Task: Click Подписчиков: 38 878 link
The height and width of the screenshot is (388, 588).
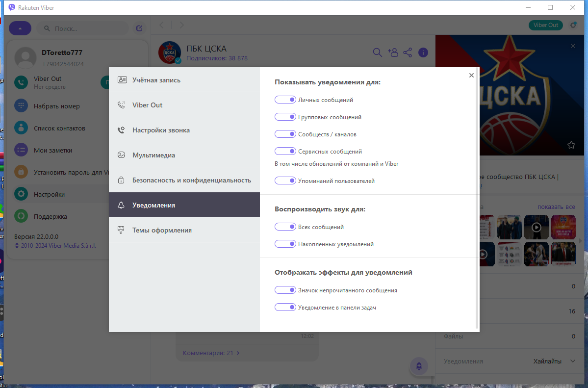Action: (217, 58)
